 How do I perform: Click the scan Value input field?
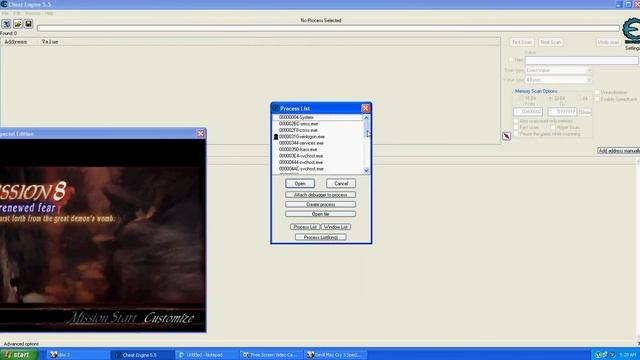click(x=581, y=60)
